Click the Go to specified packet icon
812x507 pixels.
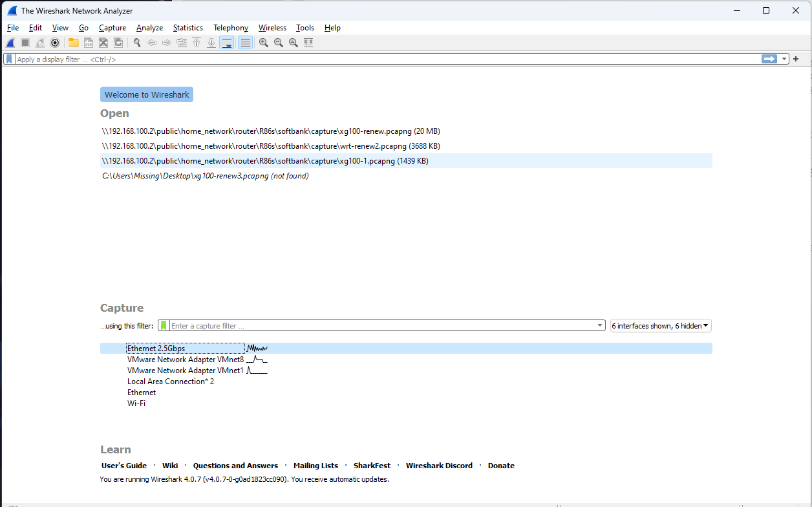pos(182,43)
